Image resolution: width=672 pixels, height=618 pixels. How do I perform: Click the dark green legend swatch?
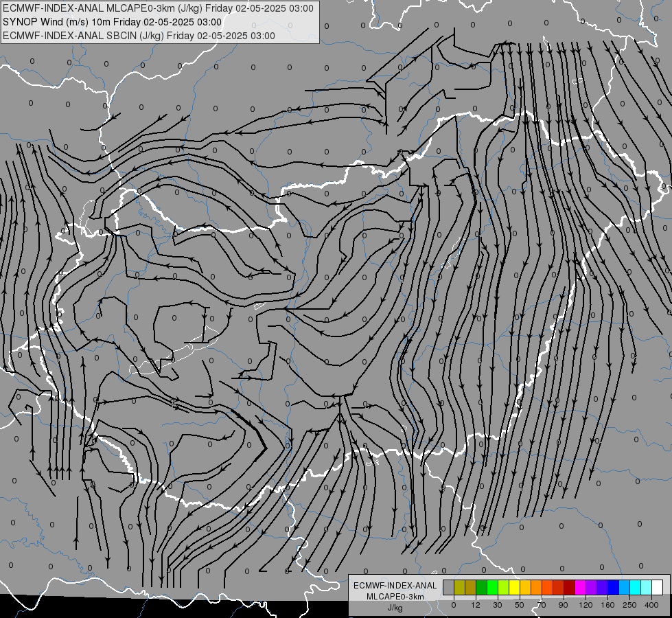[481, 587]
